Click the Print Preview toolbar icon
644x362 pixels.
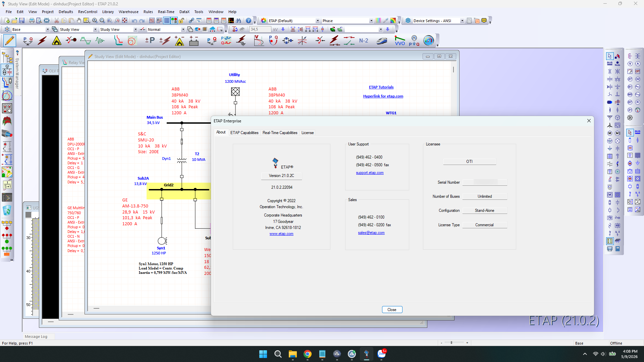(x=39, y=21)
